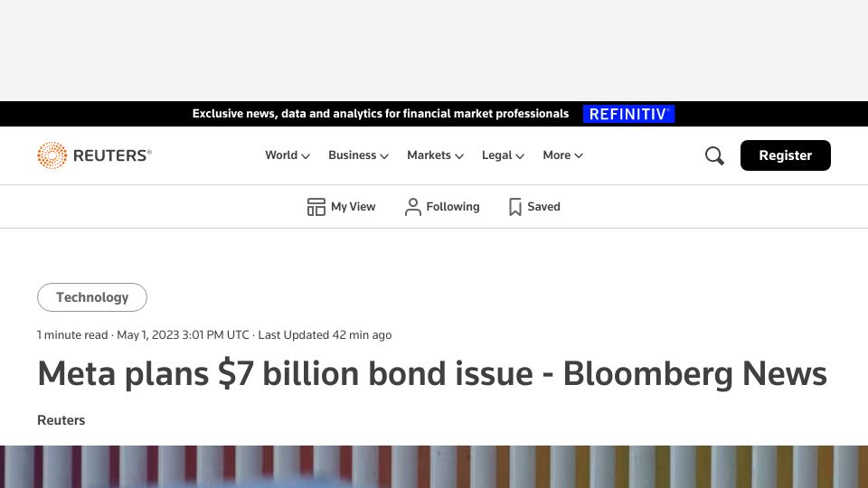Click the Meta bond issue headline

pyautogui.click(x=432, y=374)
